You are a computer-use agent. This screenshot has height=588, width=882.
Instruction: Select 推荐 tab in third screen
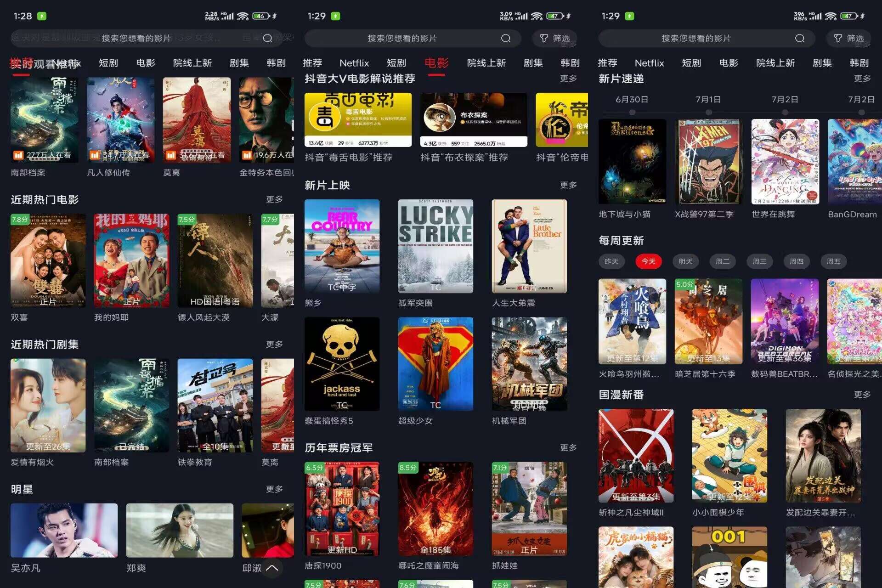pos(607,63)
